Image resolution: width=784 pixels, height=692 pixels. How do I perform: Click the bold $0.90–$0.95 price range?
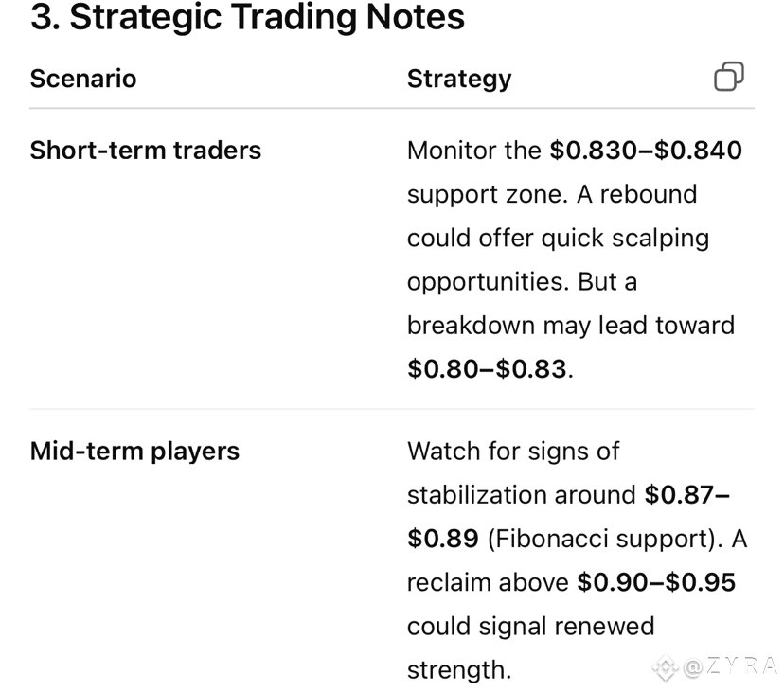pyautogui.click(x=656, y=582)
